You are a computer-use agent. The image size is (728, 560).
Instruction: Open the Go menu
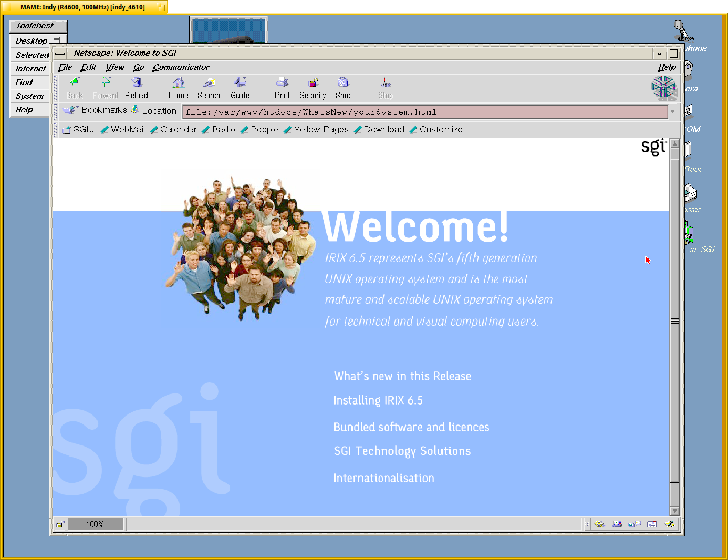coord(139,67)
